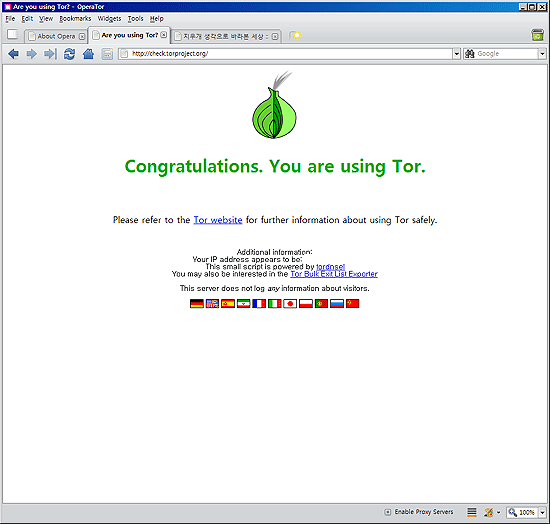Viewport: 550px width, 524px height.
Task: Click the show images icon in status bar
Action: coord(488,512)
